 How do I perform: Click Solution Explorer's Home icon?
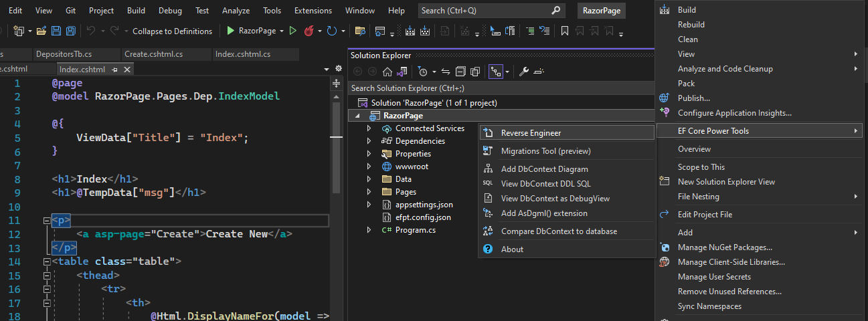[x=387, y=72]
